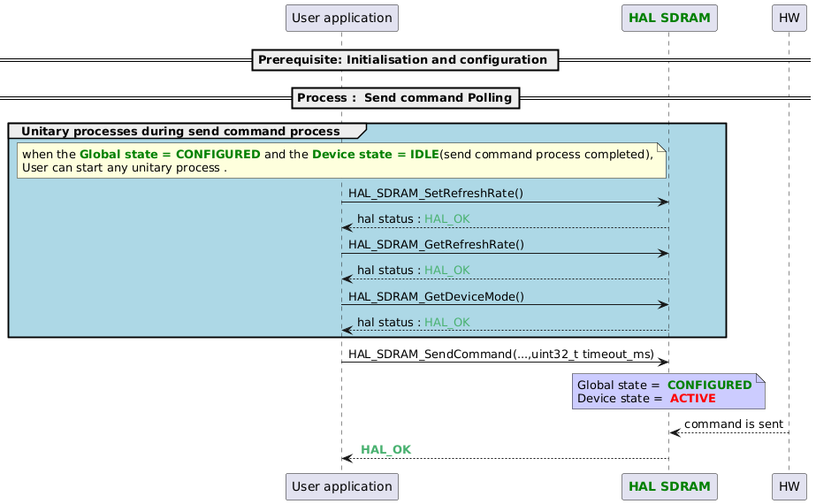816x504 pixels.
Task: Click the HAL_SDRAM_GetDeviceMode() message text
Action: [x=436, y=296]
